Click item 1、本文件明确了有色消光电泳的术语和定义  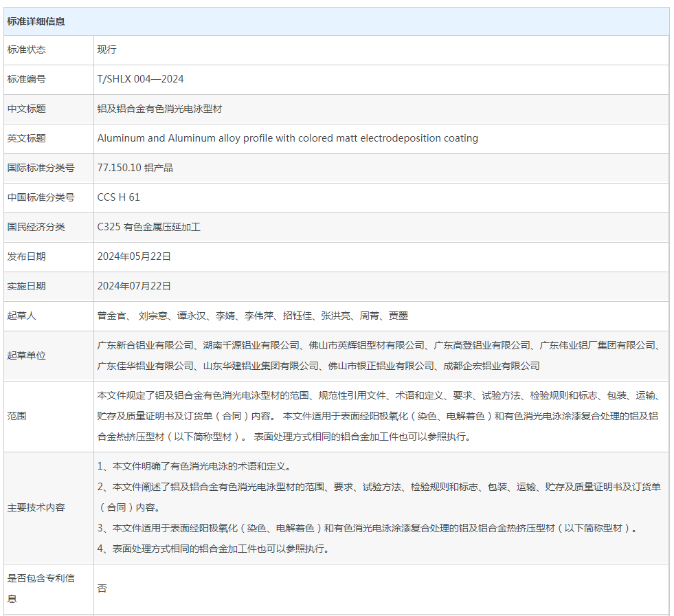pos(196,466)
